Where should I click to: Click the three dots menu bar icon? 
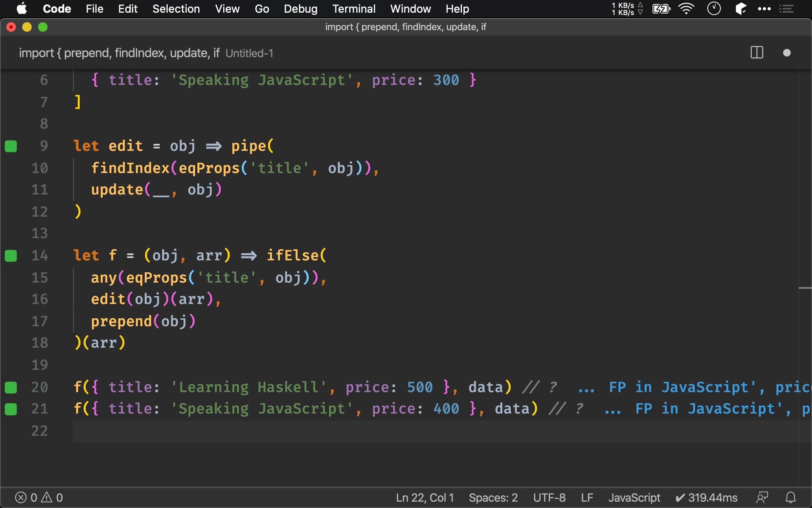point(764,9)
